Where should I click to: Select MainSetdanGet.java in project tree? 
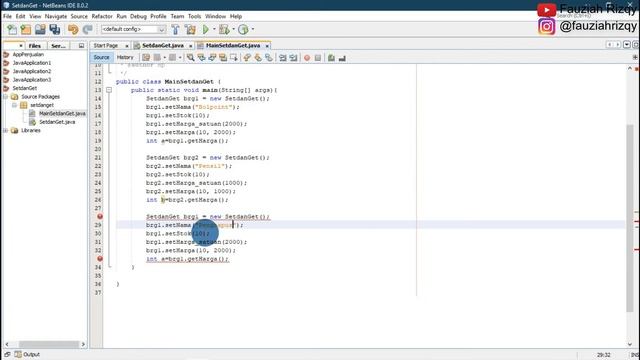point(62,113)
